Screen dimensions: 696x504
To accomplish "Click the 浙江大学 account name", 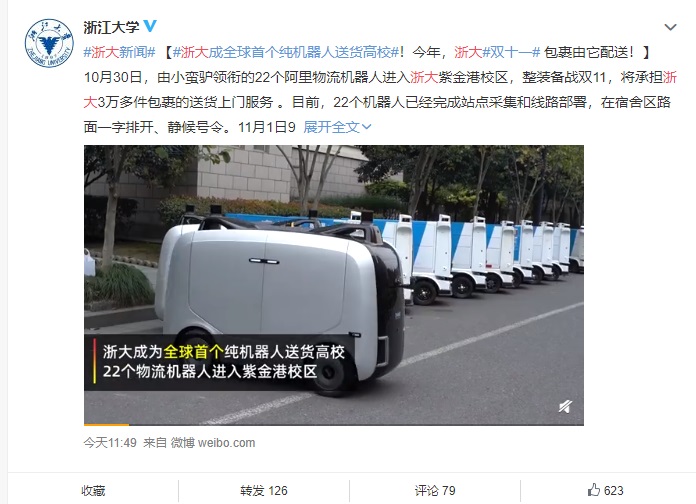I will (x=111, y=27).
